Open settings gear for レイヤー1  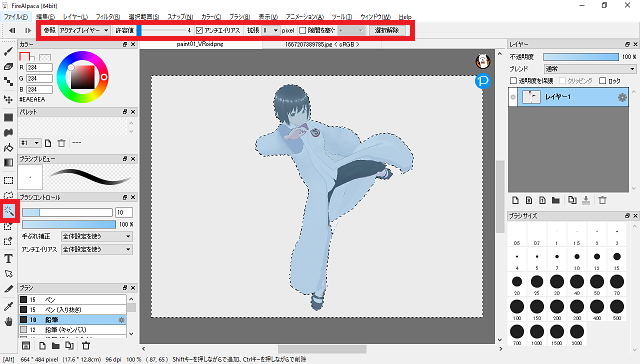[622, 97]
